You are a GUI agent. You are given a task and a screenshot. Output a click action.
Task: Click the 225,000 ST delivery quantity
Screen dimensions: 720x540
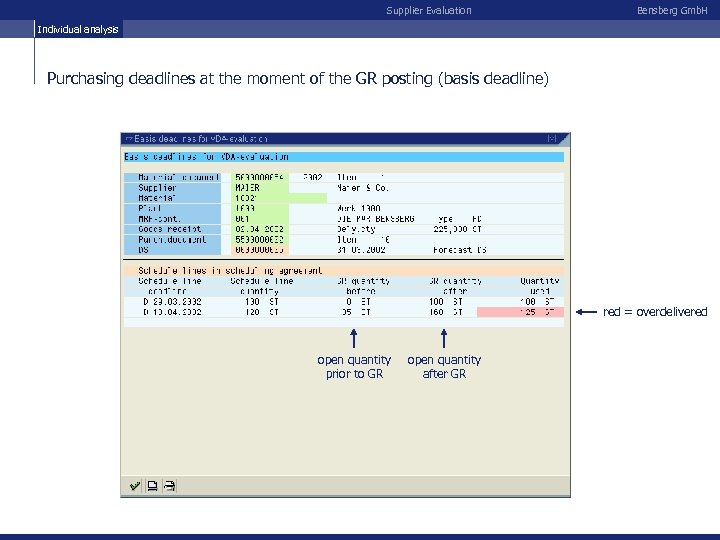pyautogui.click(x=457, y=229)
